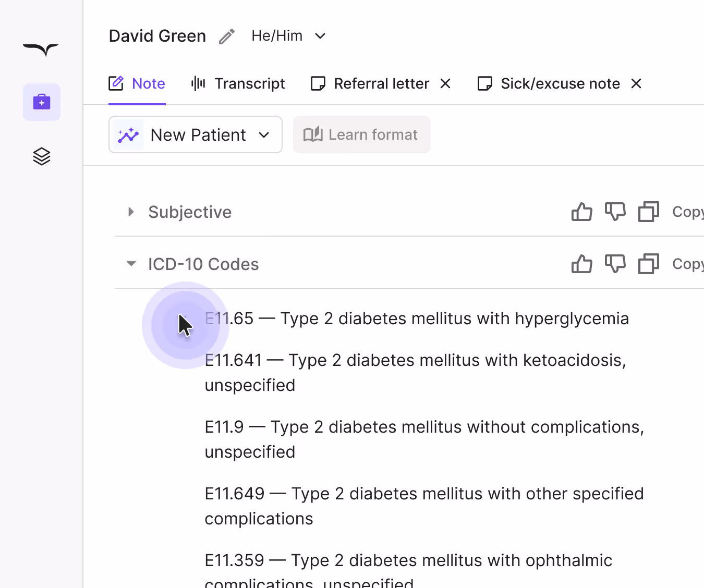Expand the Subjective section
The image size is (704, 588).
130,212
